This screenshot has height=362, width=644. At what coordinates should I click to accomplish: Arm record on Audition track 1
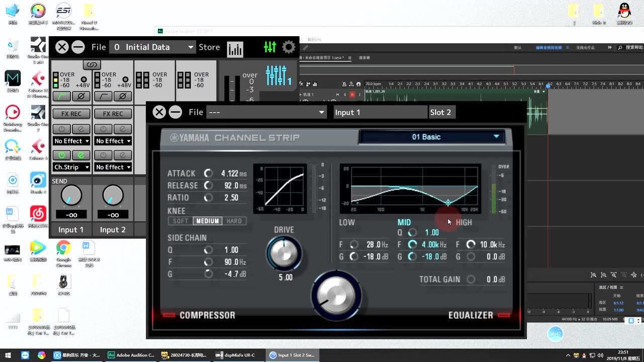(x=352, y=95)
